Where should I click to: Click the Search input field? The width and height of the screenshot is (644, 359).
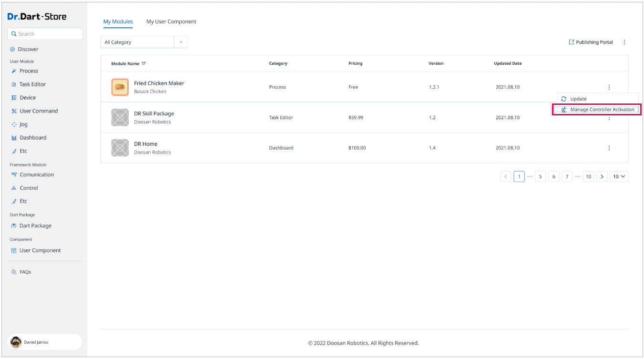point(45,34)
